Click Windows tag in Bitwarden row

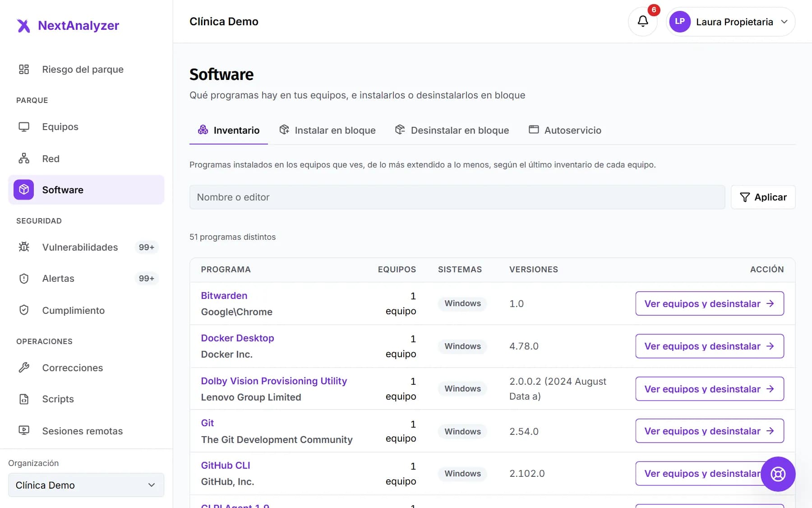[x=462, y=303]
